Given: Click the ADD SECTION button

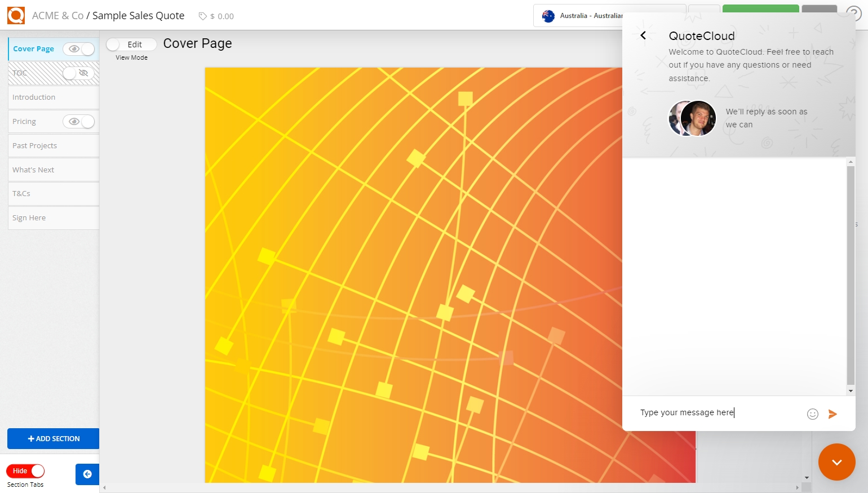Looking at the screenshot, I should tap(54, 439).
